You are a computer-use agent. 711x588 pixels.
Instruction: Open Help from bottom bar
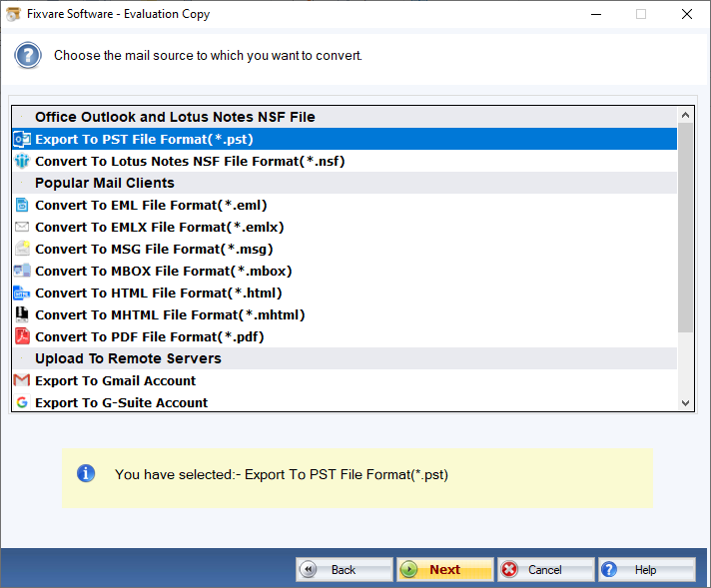647,569
